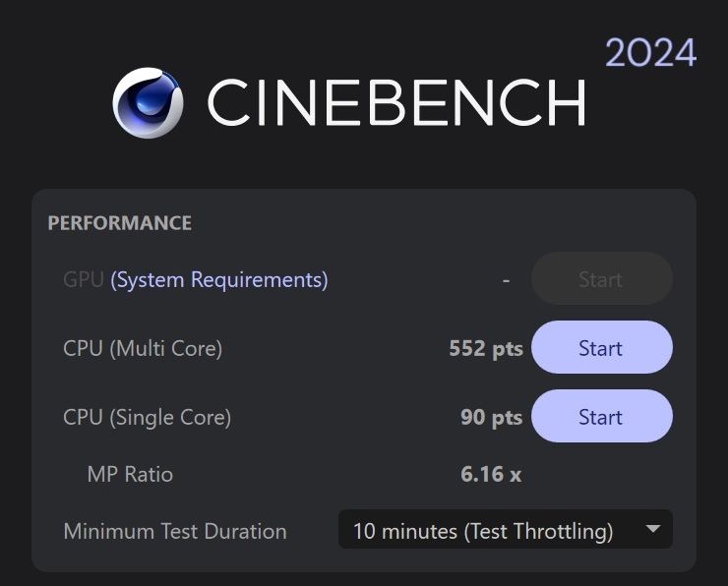Click the PERFORMANCE section header
728x586 pixels.
coord(120,223)
